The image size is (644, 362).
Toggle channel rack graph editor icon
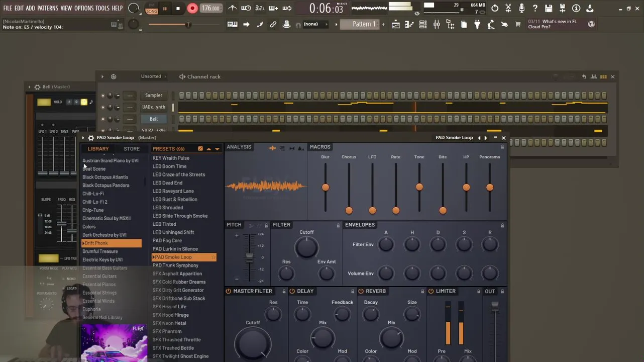pyautogui.click(x=594, y=76)
